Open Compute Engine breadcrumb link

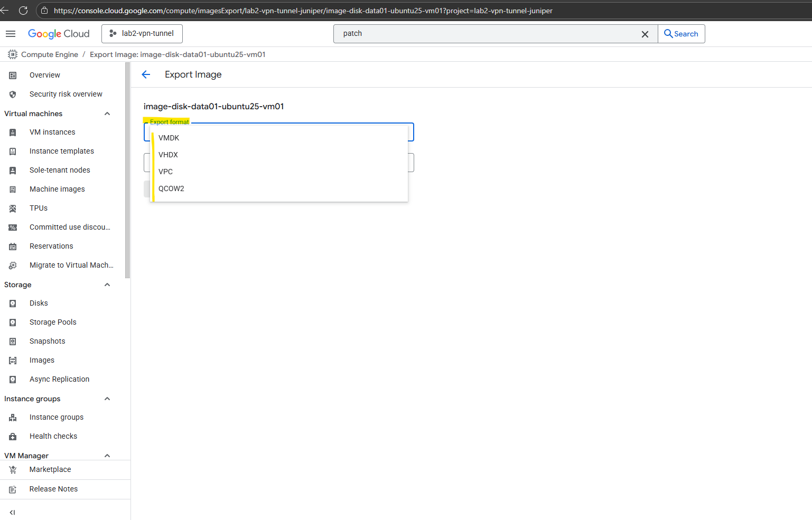click(x=50, y=54)
